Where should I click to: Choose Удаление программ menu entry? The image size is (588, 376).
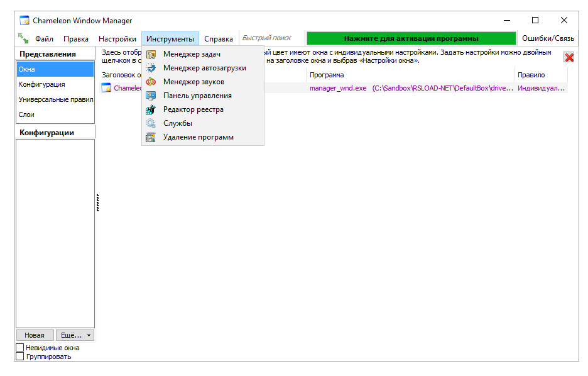pyautogui.click(x=203, y=137)
